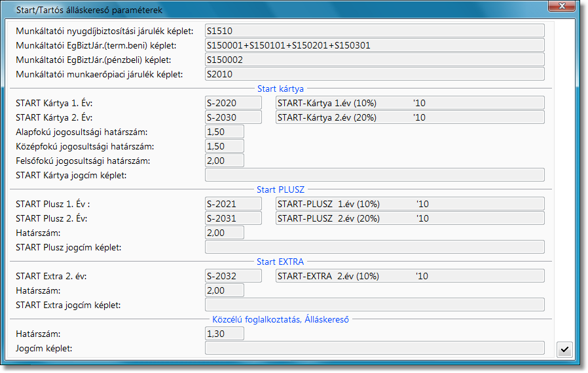Select the Középfokú jogosultsági határszám field
The image size is (588, 373).
[225, 146]
